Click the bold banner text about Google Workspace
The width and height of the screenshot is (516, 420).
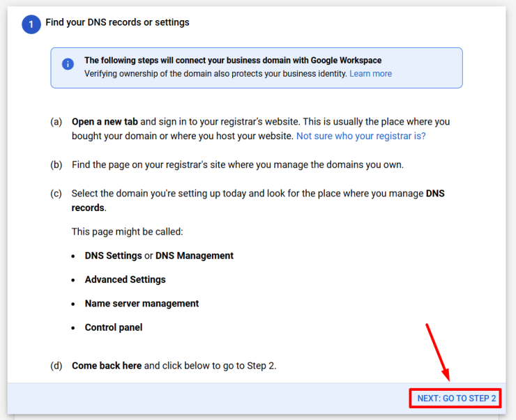[233, 61]
